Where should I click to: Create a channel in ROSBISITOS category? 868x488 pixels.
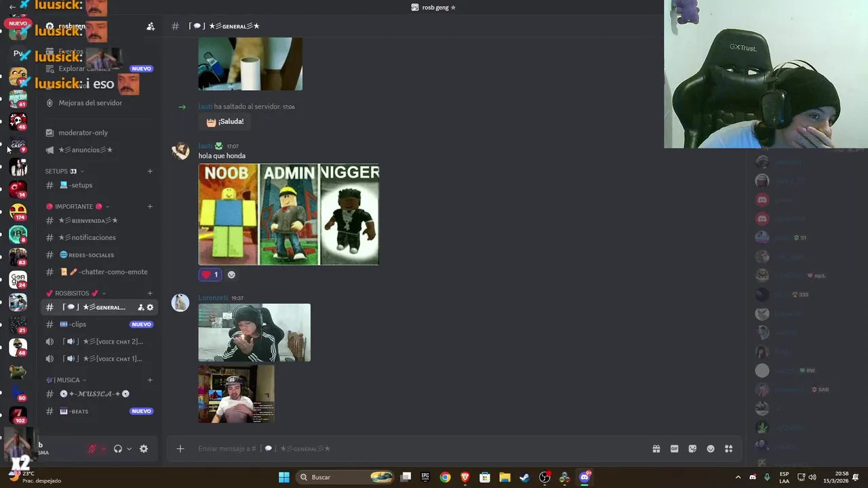(x=150, y=293)
